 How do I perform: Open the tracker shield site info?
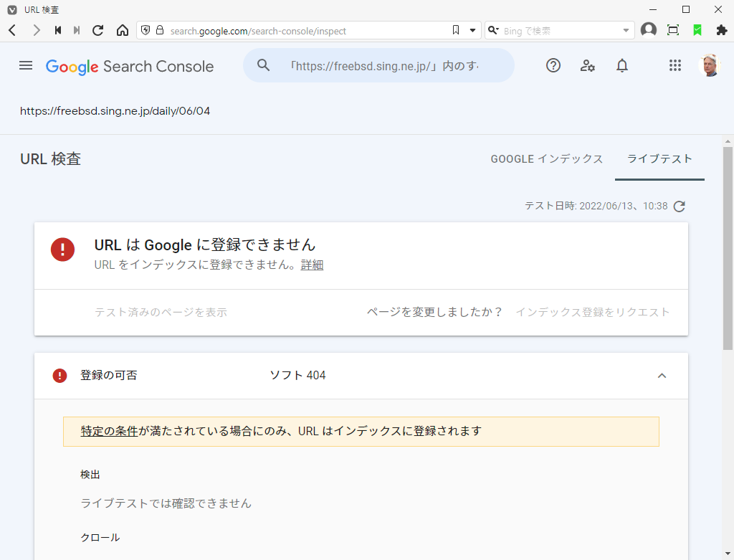(146, 30)
